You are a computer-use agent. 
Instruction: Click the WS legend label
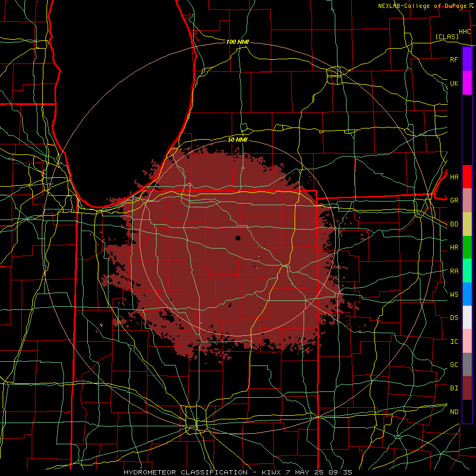pos(454,295)
